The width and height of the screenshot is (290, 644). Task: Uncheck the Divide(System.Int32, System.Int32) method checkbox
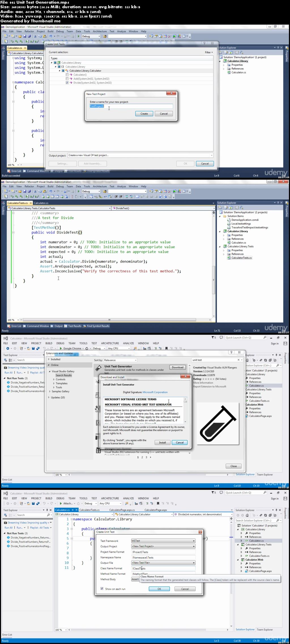pyautogui.click(x=67, y=83)
